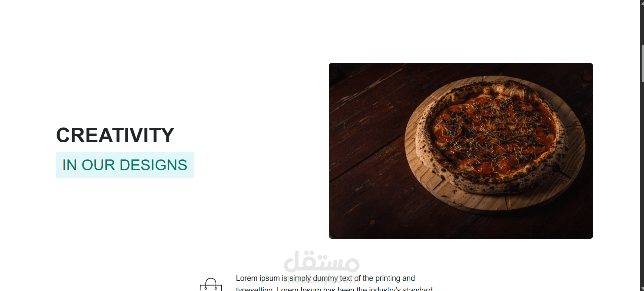The height and width of the screenshot is (291, 644).
Task: Click the shopping bag icon
Action: click(x=211, y=285)
